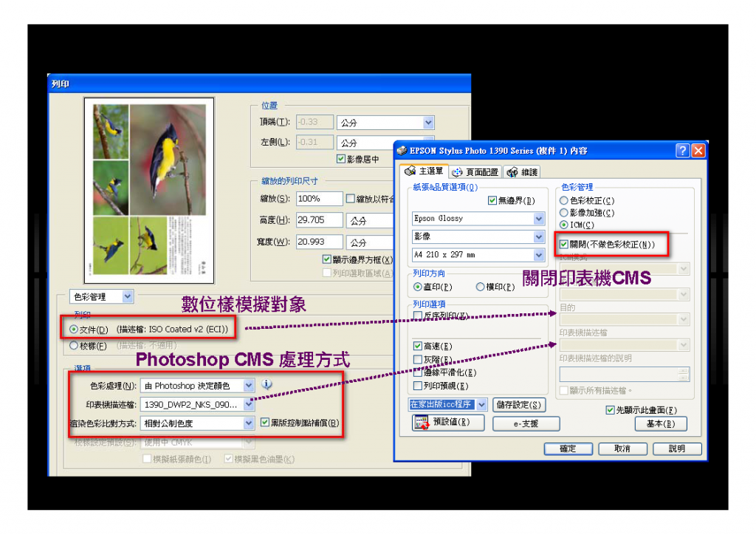Choose the 橫印 orientation radio button
The height and width of the screenshot is (535, 756).
click(480, 287)
